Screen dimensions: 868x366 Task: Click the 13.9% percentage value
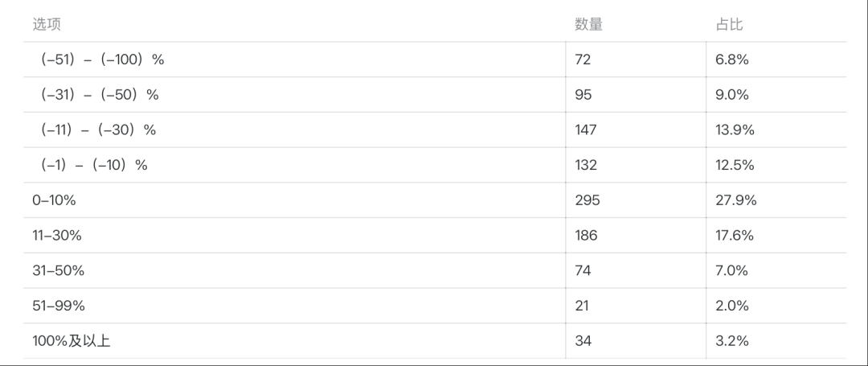(x=735, y=130)
